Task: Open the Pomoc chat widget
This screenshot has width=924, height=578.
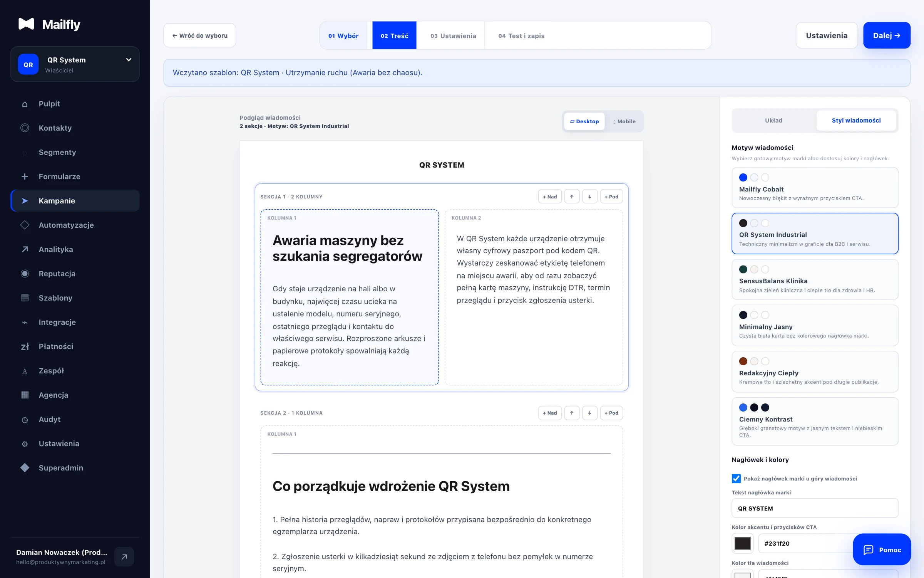Action: 882,549
